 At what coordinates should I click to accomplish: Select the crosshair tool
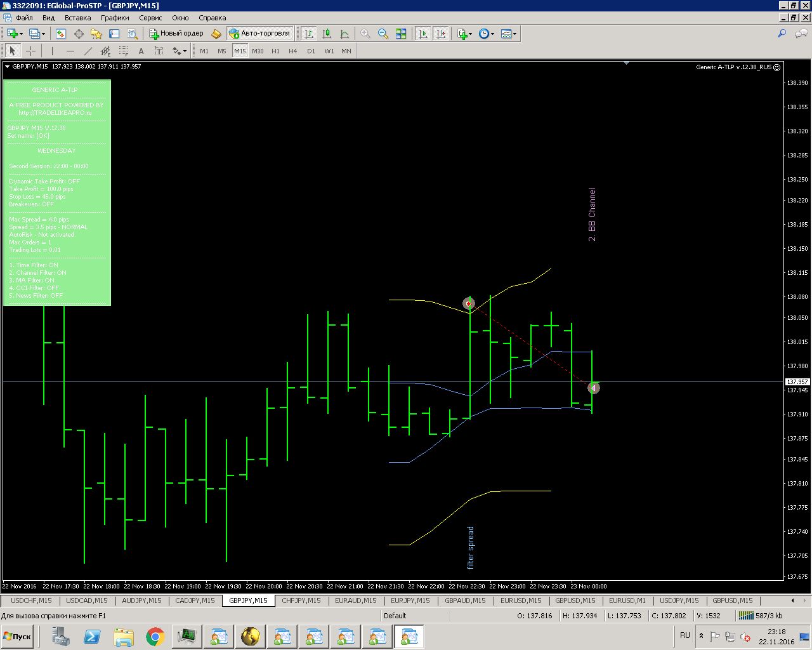pos(30,51)
